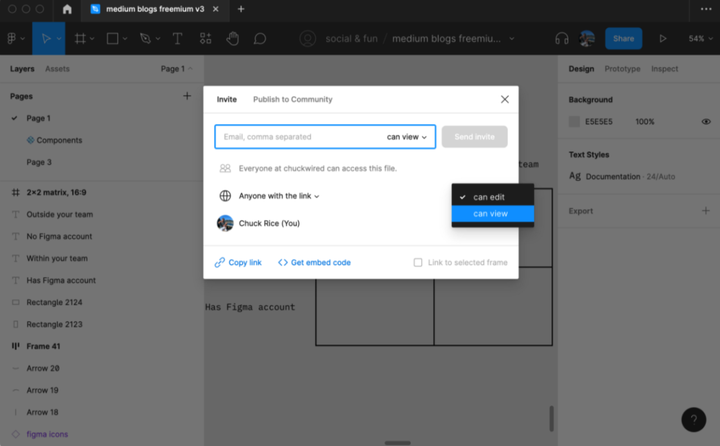The image size is (720, 446).
Task: Select the Pen tool
Action: [146, 39]
